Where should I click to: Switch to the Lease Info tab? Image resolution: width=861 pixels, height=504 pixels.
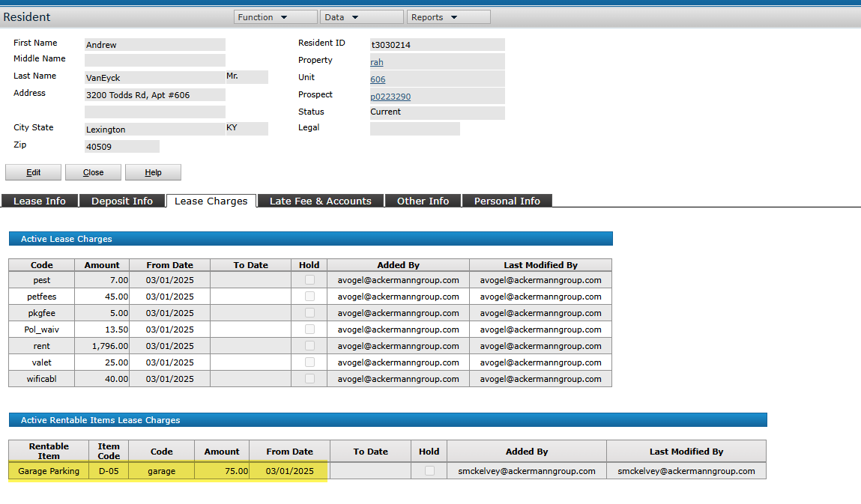(40, 201)
